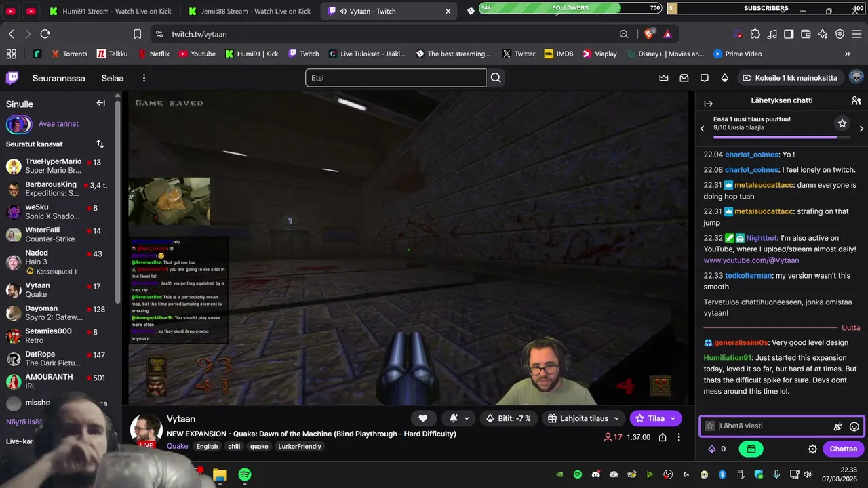Open the emote picker smiley in chat
The height and width of the screenshot is (488, 868).
coord(854,426)
